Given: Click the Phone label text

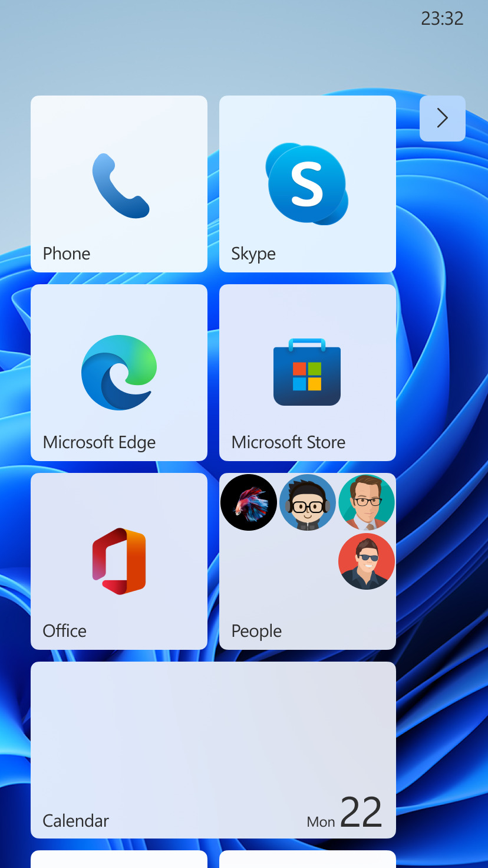Looking at the screenshot, I should (x=67, y=254).
